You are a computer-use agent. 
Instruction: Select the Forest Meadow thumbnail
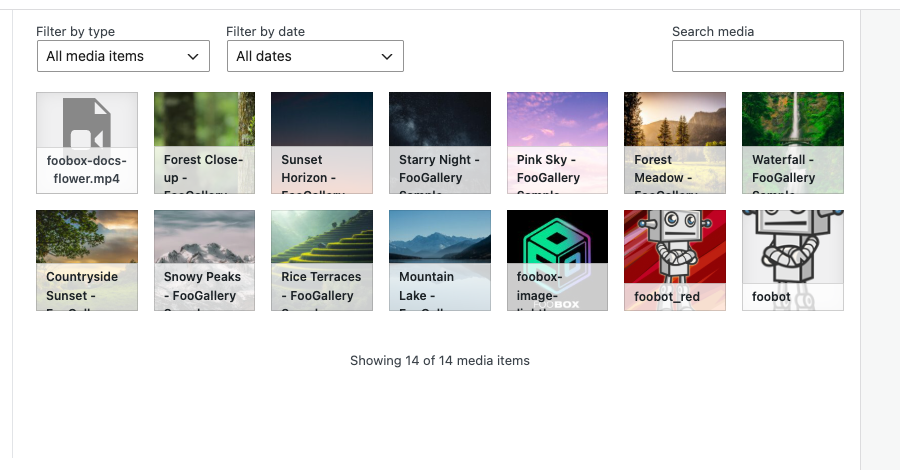(x=675, y=143)
